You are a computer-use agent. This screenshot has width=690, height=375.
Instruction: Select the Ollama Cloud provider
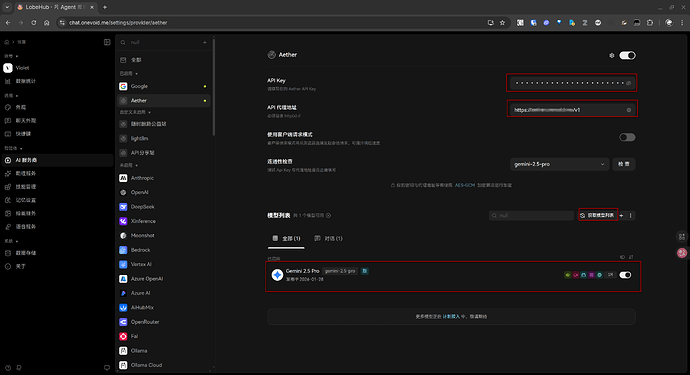[163, 365]
